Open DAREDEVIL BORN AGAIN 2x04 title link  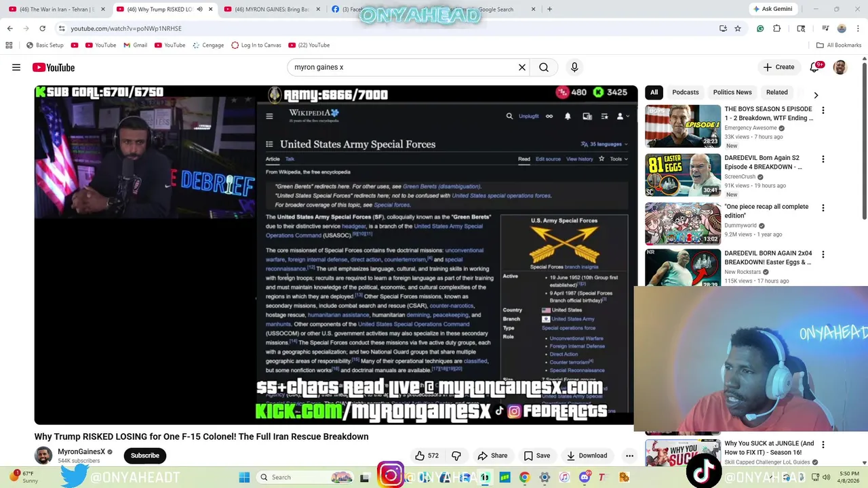(768, 258)
